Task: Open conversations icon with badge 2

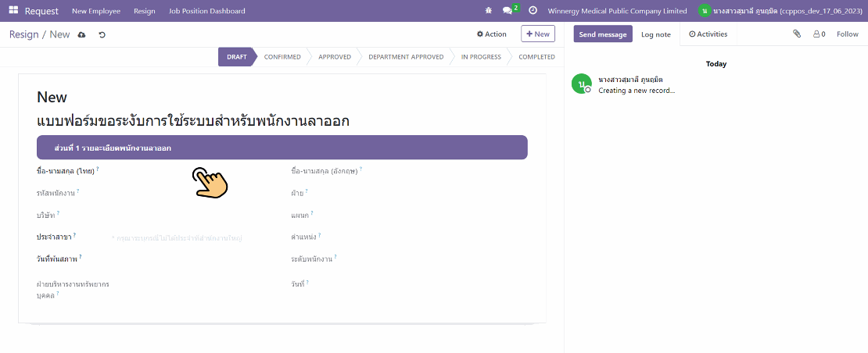Action: click(508, 11)
